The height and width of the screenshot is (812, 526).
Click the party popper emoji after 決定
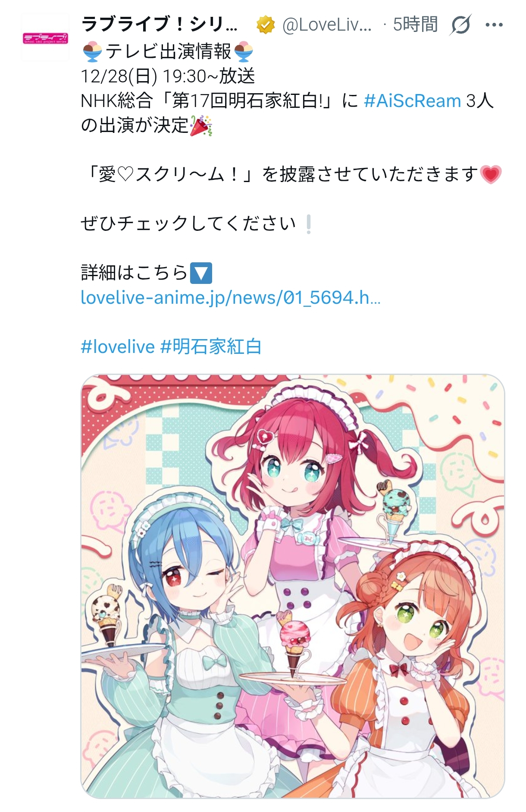(x=201, y=126)
